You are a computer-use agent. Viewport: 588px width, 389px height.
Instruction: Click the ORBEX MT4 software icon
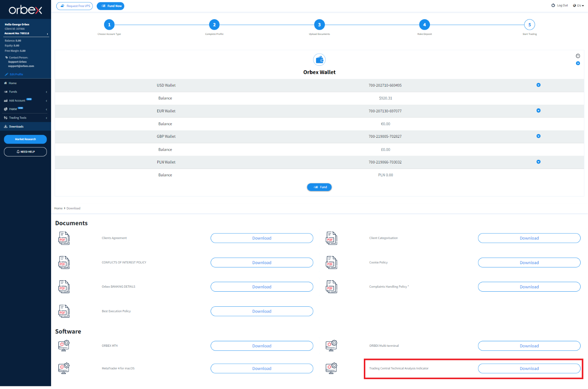pyautogui.click(x=64, y=346)
